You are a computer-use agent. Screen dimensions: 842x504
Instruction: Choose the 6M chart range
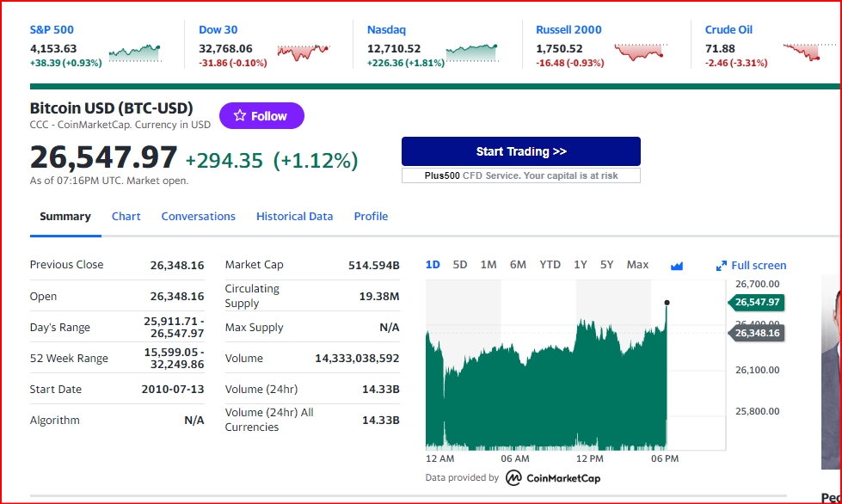[x=518, y=265]
